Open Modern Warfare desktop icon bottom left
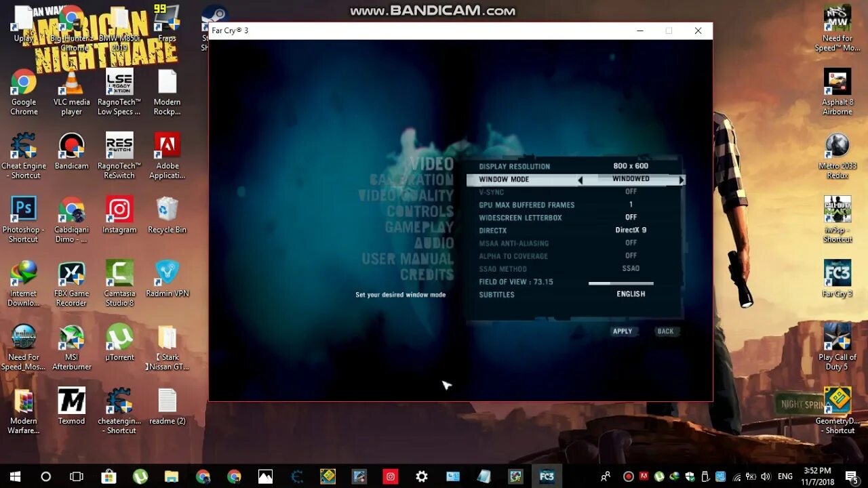This screenshot has width=868, height=488. 24,410
